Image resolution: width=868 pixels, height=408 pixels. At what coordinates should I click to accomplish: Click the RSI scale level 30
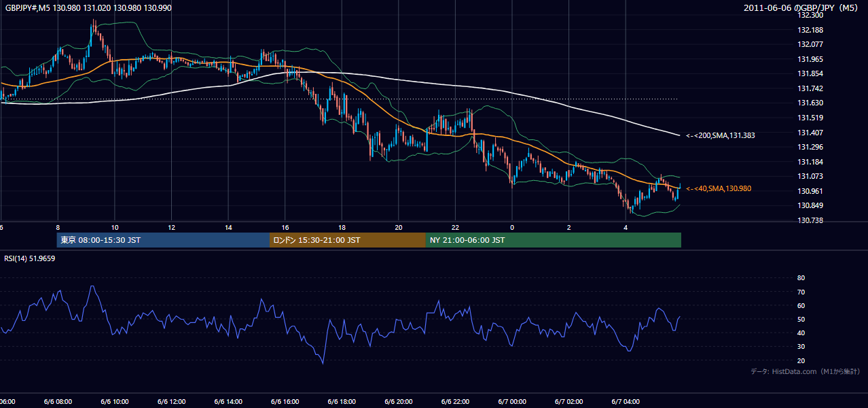[x=801, y=346]
